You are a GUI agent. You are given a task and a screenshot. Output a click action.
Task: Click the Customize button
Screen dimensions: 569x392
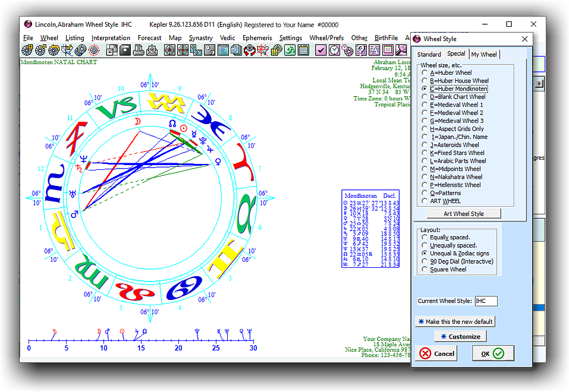[x=460, y=336]
